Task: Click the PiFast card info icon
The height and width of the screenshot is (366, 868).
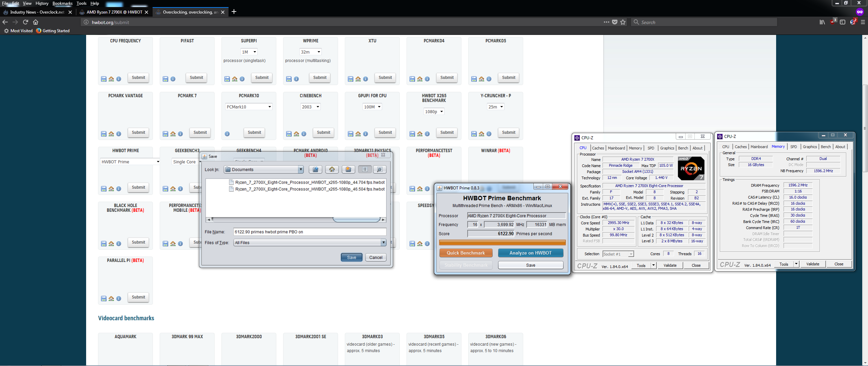Action: [x=173, y=79]
